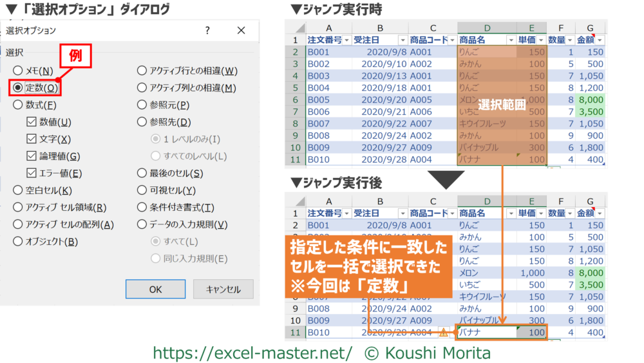The image size is (644, 363).
Task: Toggle the 論理値(G) checkbox
Action: click(x=31, y=156)
